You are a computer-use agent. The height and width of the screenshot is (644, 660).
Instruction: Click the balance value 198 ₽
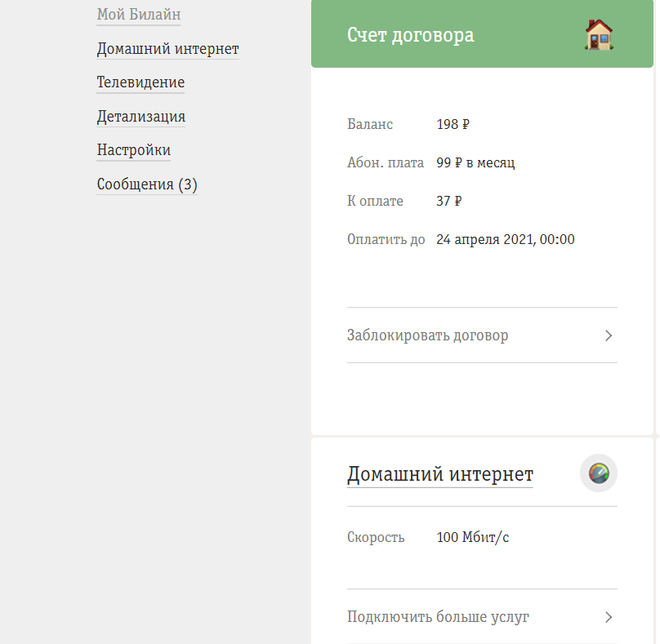453,125
